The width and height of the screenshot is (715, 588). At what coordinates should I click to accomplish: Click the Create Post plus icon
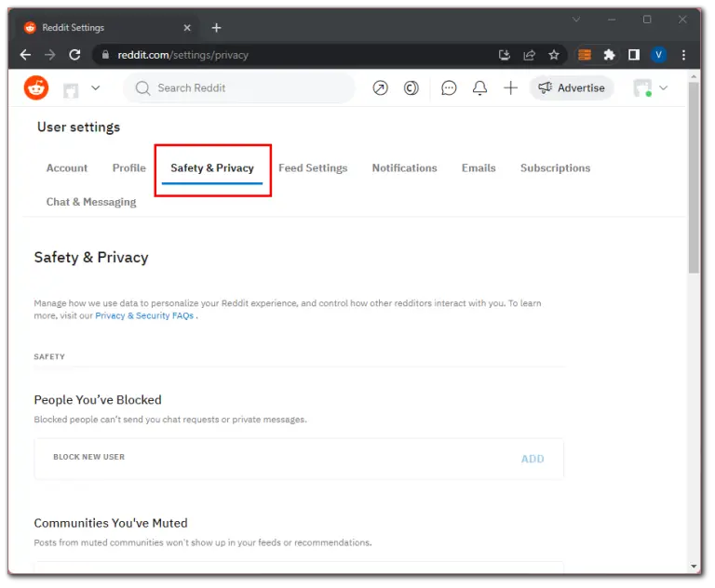pos(510,88)
